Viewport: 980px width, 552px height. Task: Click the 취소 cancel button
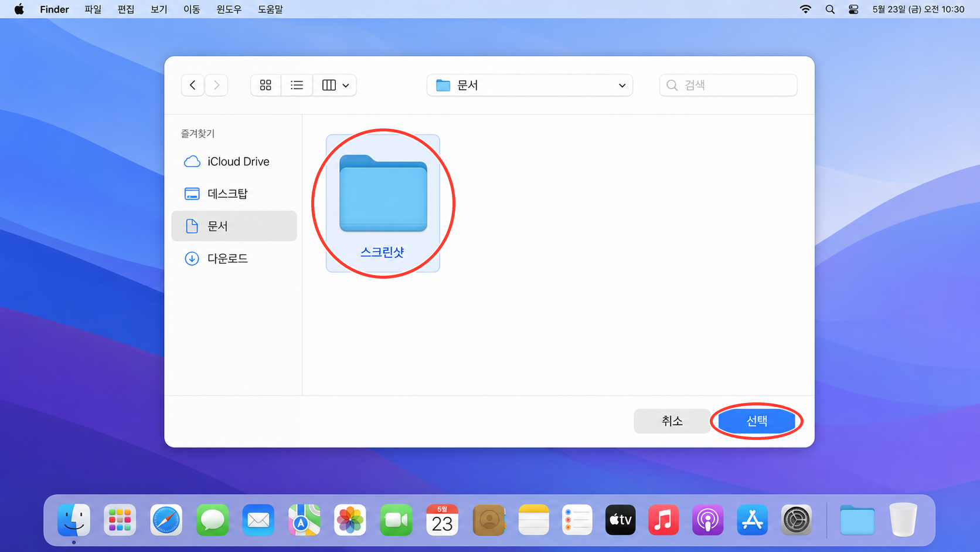pyautogui.click(x=672, y=421)
